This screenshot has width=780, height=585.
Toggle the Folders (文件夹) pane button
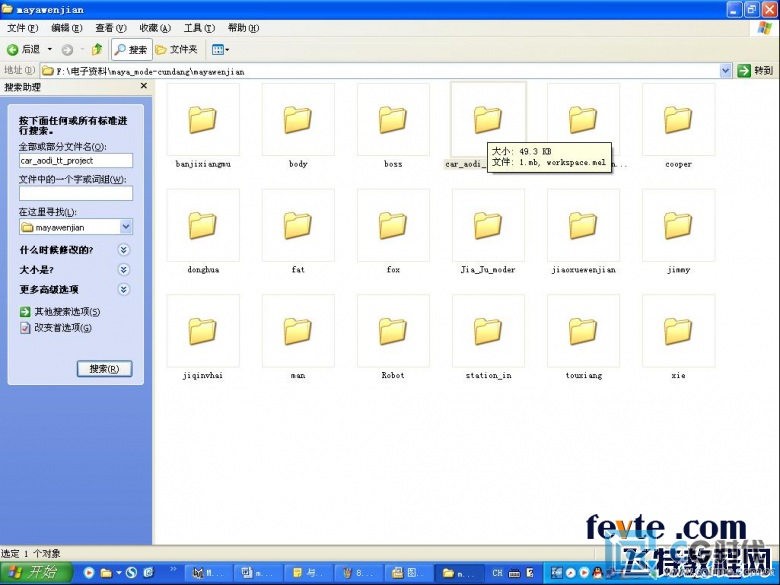(x=177, y=49)
